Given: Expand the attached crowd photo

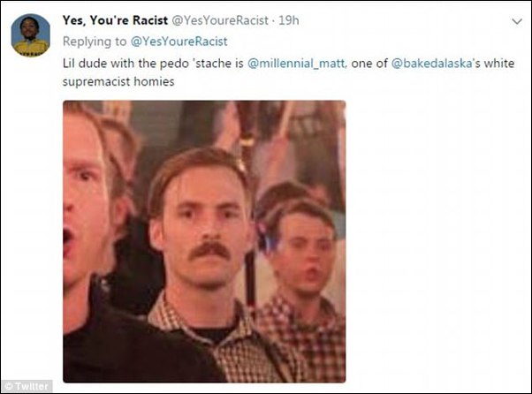Looking at the screenshot, I should (x=204, y=241).
